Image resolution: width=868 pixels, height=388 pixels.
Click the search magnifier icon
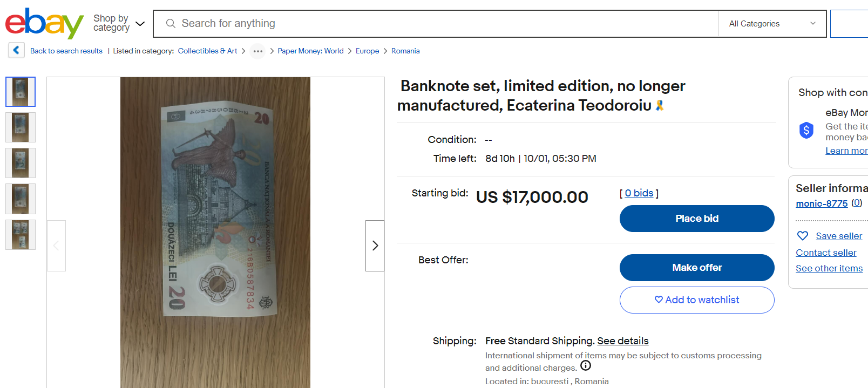[x=171, y=24]
